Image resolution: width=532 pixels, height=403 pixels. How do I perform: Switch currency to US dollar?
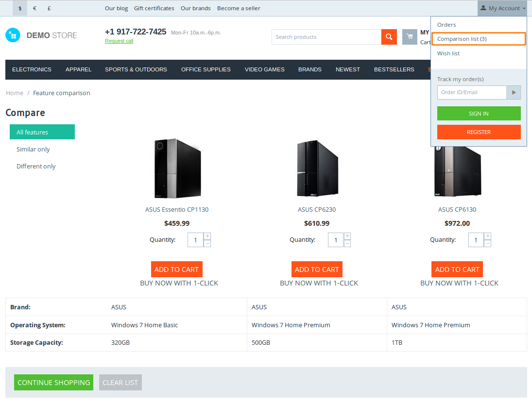pyautogui.click(x=20, y=8)
